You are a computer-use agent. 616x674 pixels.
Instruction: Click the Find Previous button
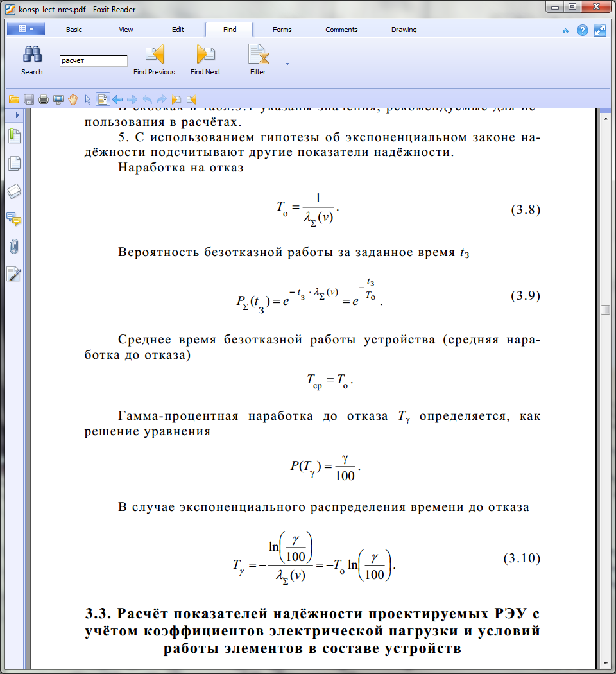click(x=154, y=60)
